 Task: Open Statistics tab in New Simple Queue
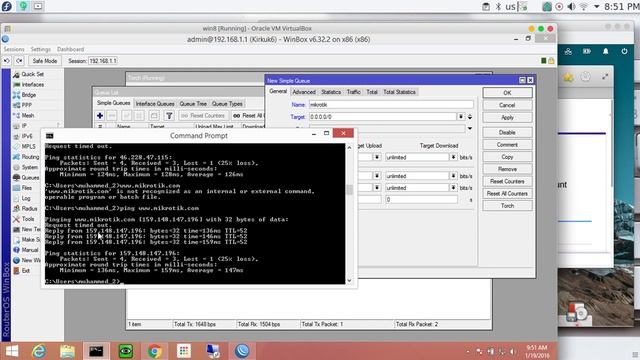[331, 92]
